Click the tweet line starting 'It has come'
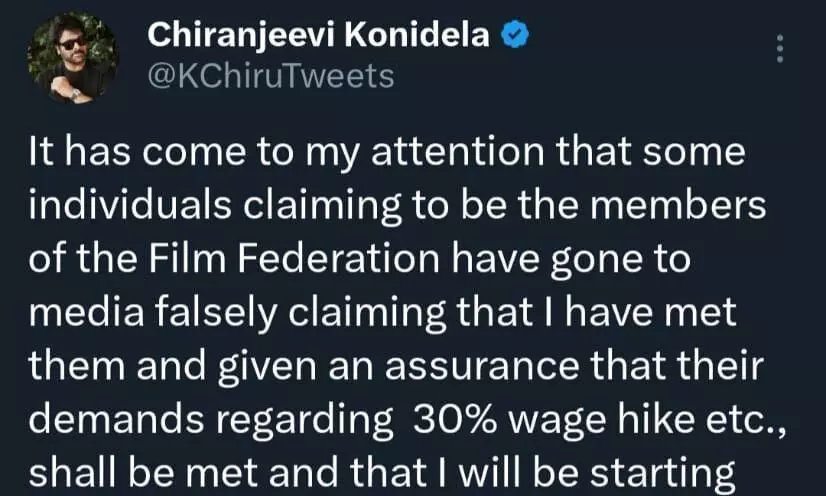Viewport: 826px width, 496px height. tap(387, 153)
